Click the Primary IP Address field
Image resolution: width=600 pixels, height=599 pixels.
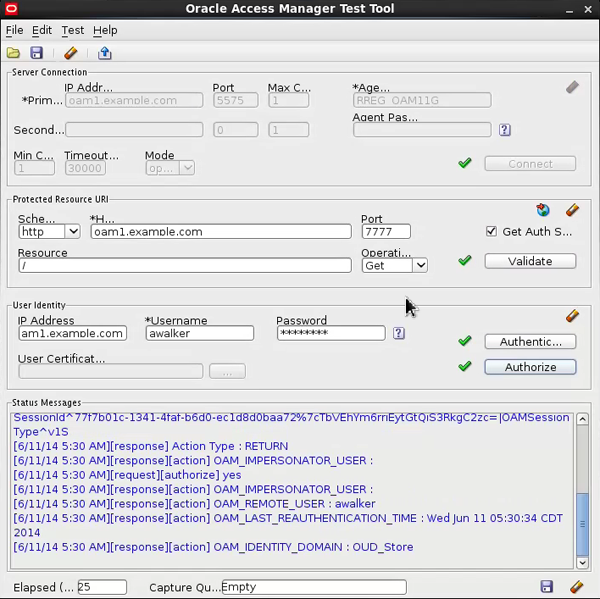134,100
